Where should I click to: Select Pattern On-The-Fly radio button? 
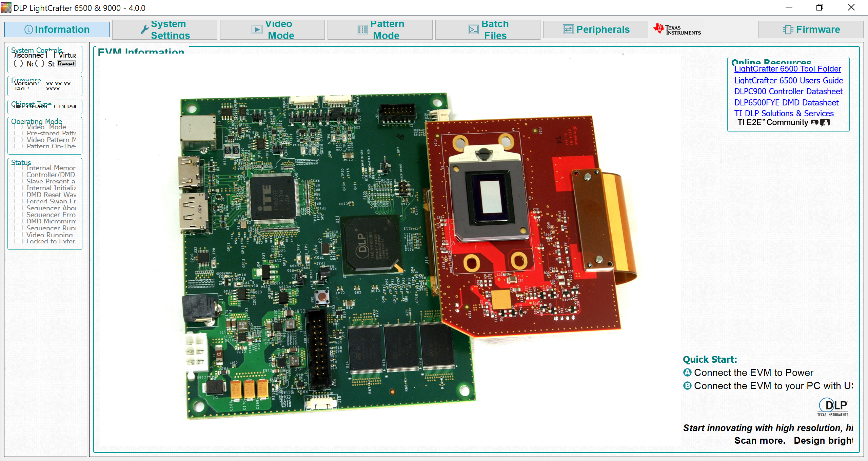point(18,146)
